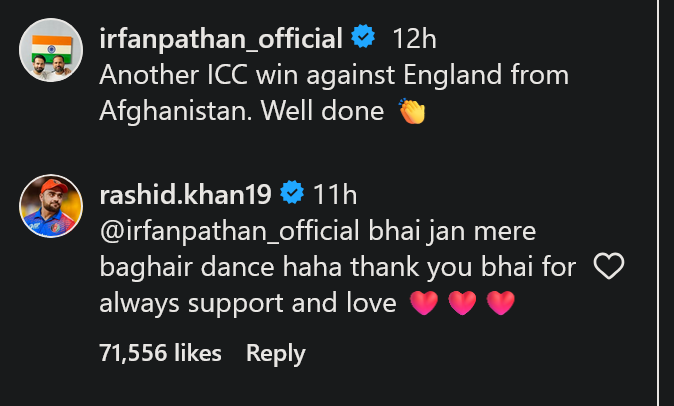Image resolution: width=674 pixels, height=406 pixels.
Task: Open the 12h comment timestamp
Action: point(412,39)
